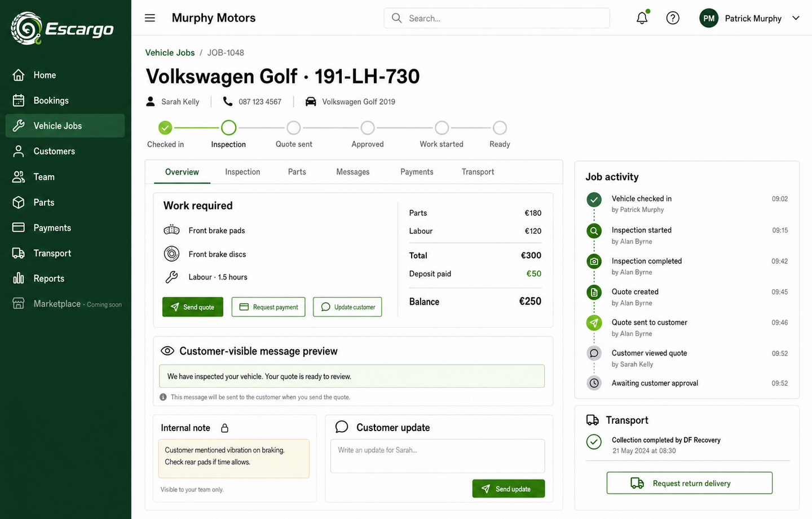Click the €300 total amount
Viewport: 812px width, 519px height.
(531, 255)
